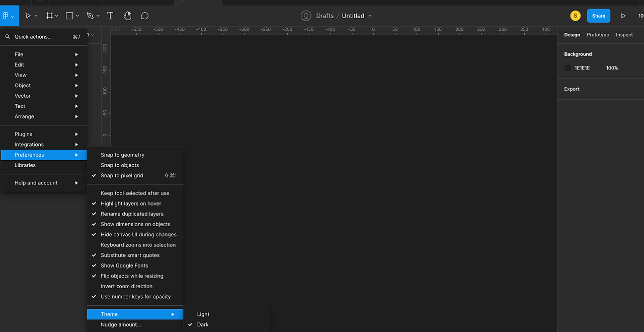Enable Snap to objects
The image size is (644, 332).
pos(135,165)
